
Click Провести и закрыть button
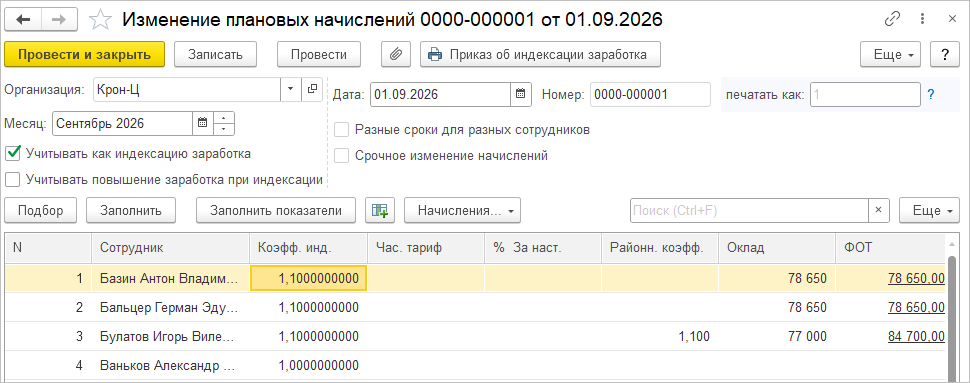click(x=85, y=54)
